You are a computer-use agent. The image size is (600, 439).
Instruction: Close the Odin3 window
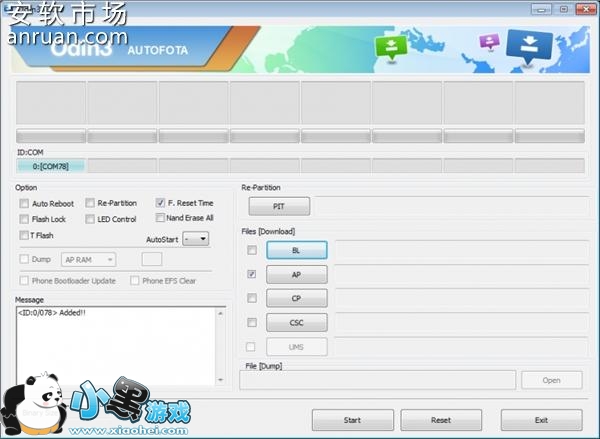(586, 9)
